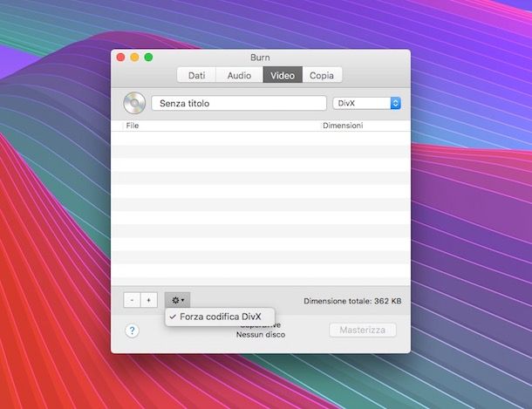The image size is (532, 409).
Task: Click the Nessun disco status text
Action: point(261,334)
